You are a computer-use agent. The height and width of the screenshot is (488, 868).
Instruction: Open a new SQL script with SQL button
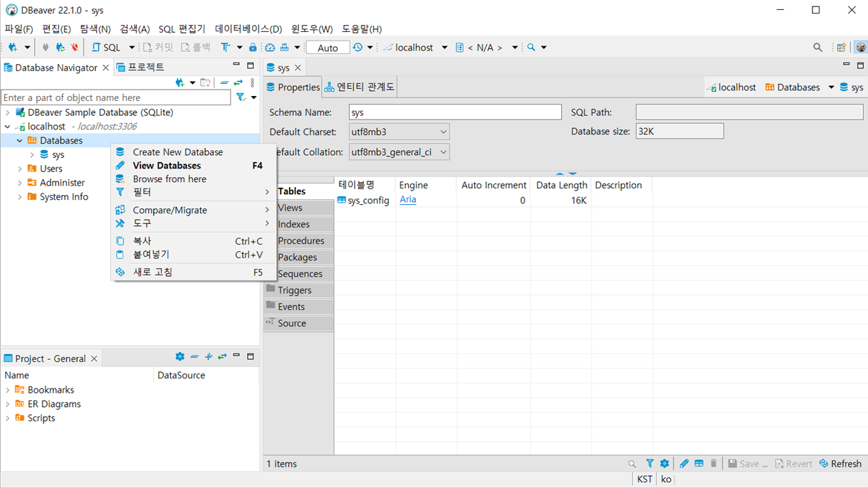[107, 48]
